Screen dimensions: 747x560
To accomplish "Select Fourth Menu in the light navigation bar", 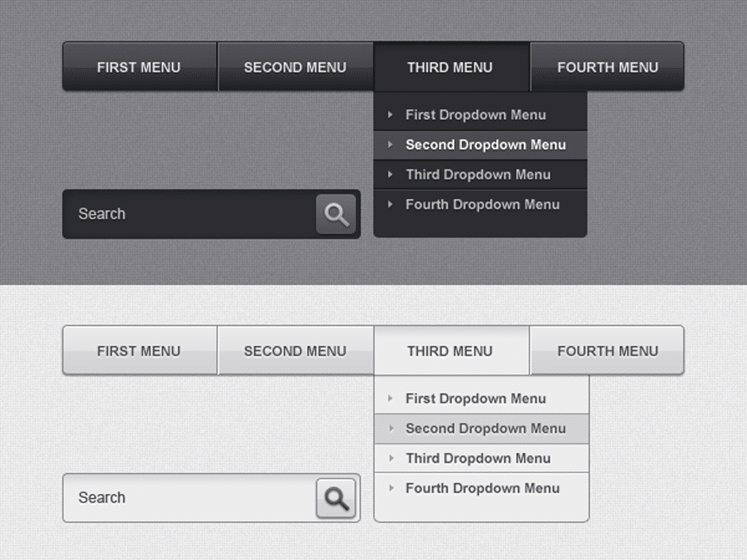I will [x=607, y=351].
